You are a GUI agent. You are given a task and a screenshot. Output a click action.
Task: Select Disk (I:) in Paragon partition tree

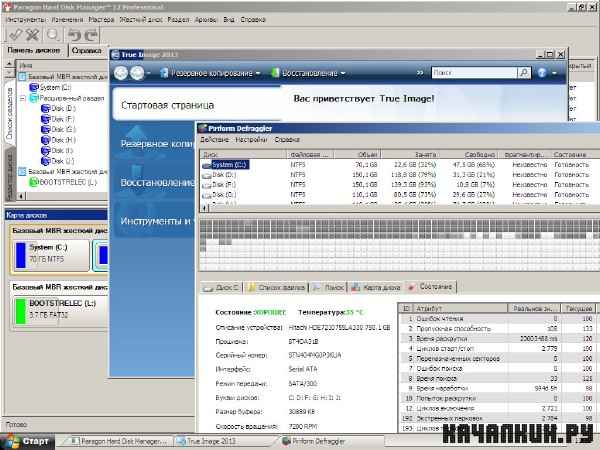pyautogui.click(x=57, y=150)
